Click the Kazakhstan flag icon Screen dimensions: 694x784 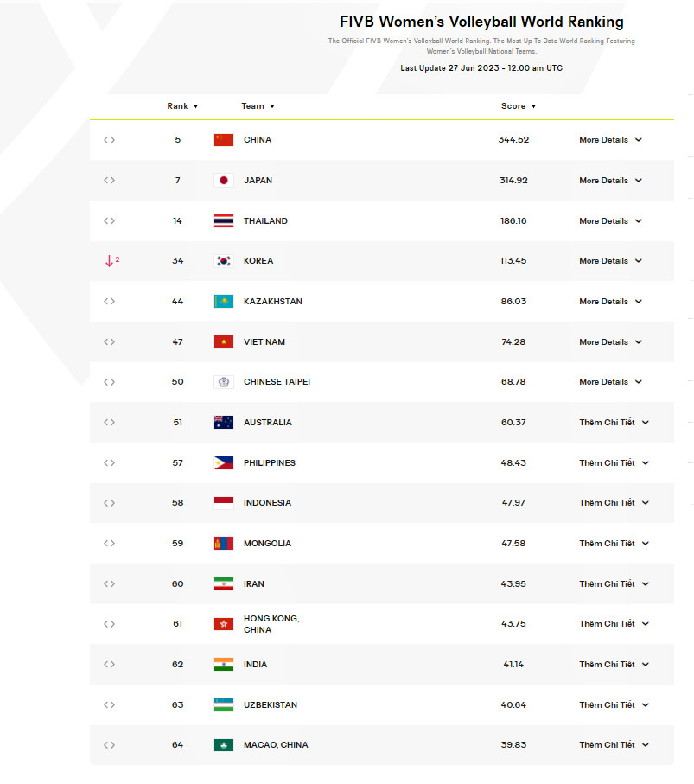(224, 302)
